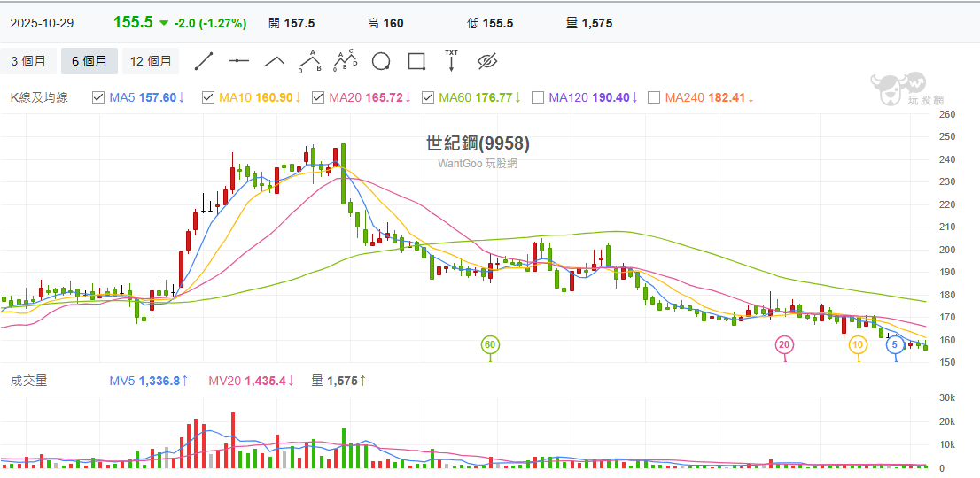
Task: Choose the 0-A-B wave pattern tool
Action: tap(309, 61)
